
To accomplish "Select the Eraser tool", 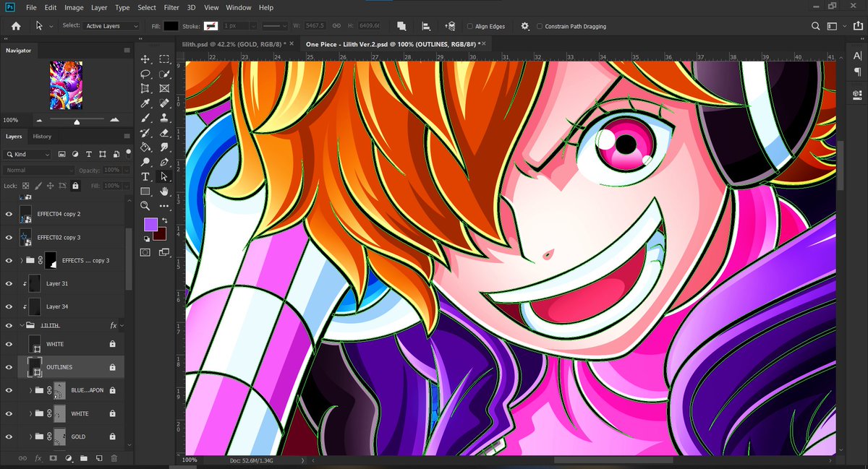I will 165,132.
